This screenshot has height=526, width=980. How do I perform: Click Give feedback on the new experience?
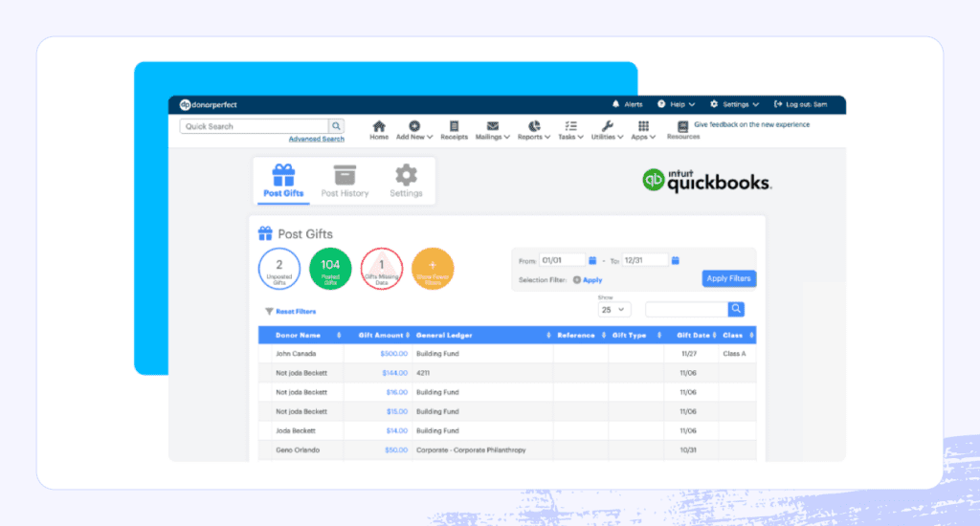[752, 125]
